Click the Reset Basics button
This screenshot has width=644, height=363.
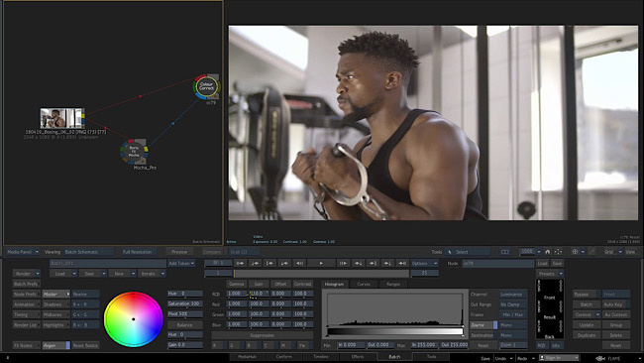coord(85,345)
